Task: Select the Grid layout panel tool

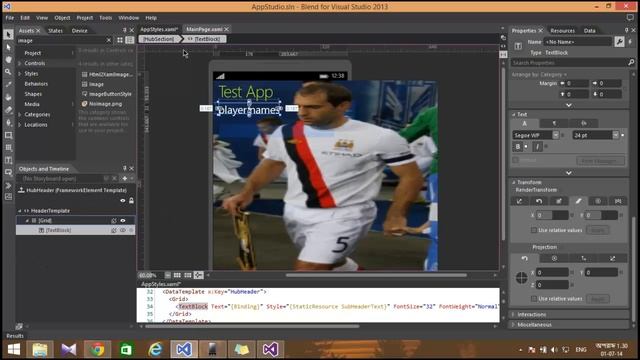Action: pos(8,148)
